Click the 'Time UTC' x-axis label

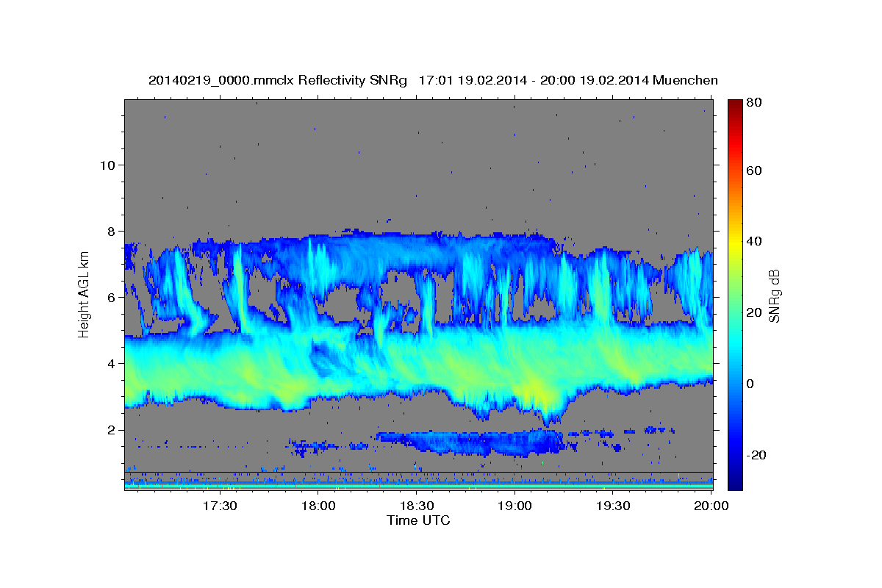pos(418,520)
